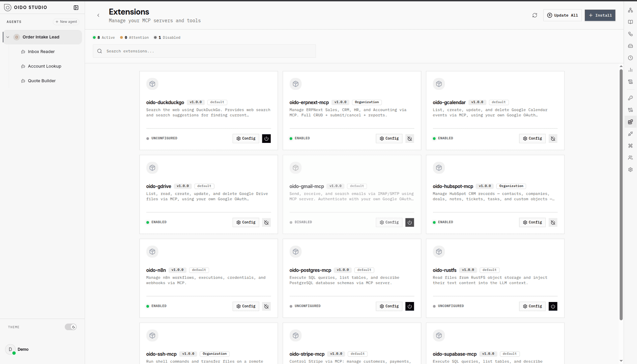Click the Update All button

click(562, 15)
